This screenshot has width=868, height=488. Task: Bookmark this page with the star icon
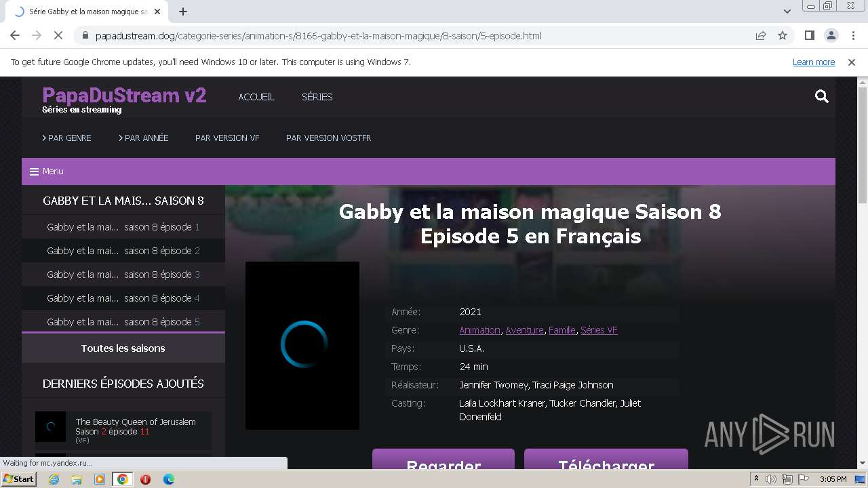pos(783,35)
